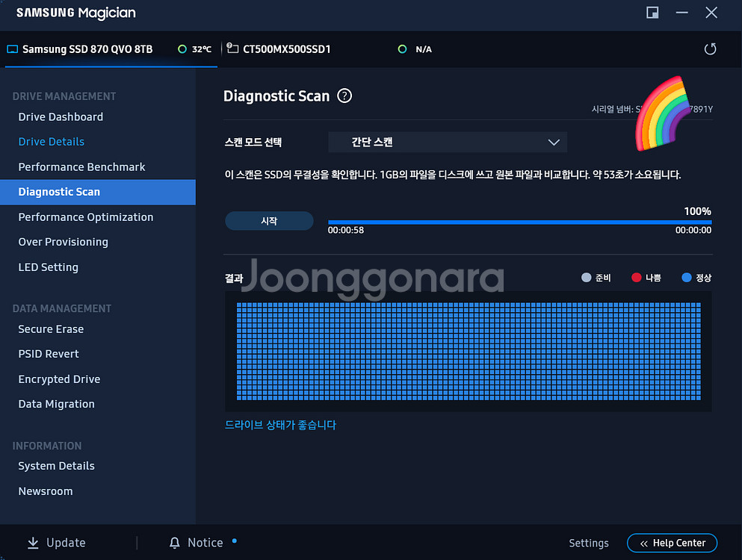Viewport: 742px width, 560px height.
Task: Open the Diagnostic Scan help icon
Action: pos(344,96)
